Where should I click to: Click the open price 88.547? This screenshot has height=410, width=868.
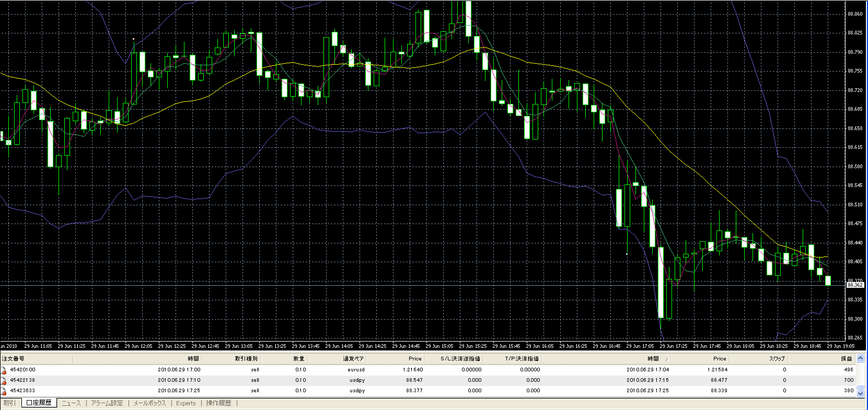(x=414, y=380)
